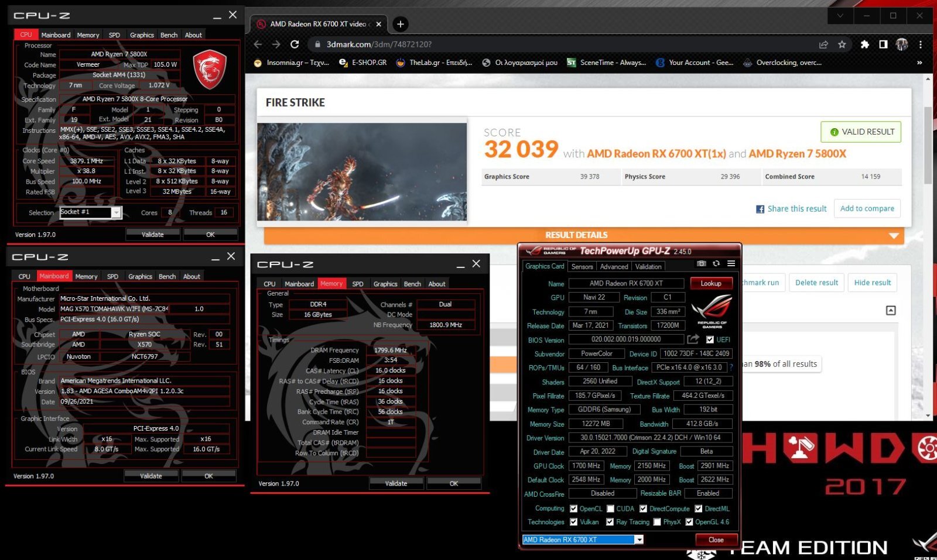The height and width of the screenshot is (560, 937).
Task: Toggle the UEFI checkbox in GPU-Z
Action: coord(710,339)
